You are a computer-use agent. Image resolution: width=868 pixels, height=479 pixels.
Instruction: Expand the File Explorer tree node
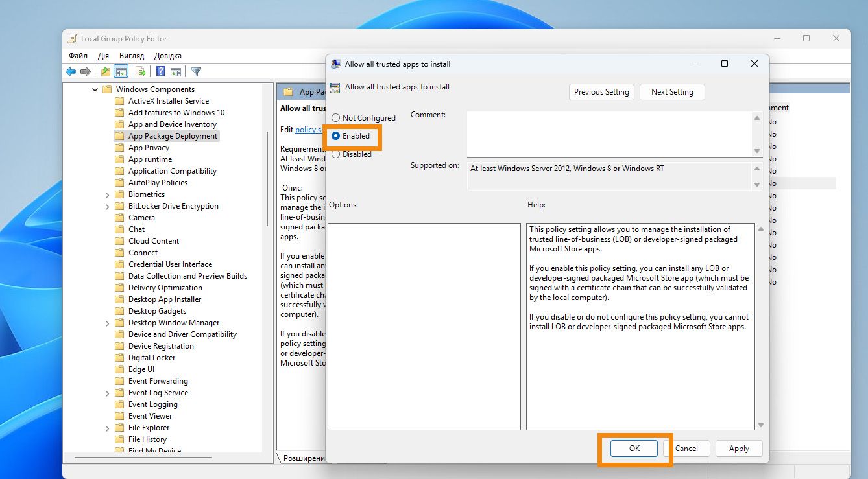tap(108, 428)
